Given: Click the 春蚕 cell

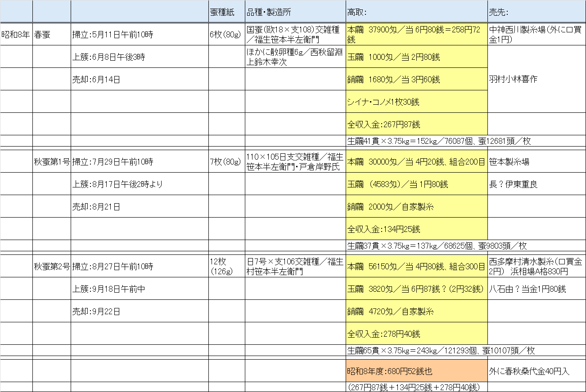Looking at the screenshot, I should [52, 34].
